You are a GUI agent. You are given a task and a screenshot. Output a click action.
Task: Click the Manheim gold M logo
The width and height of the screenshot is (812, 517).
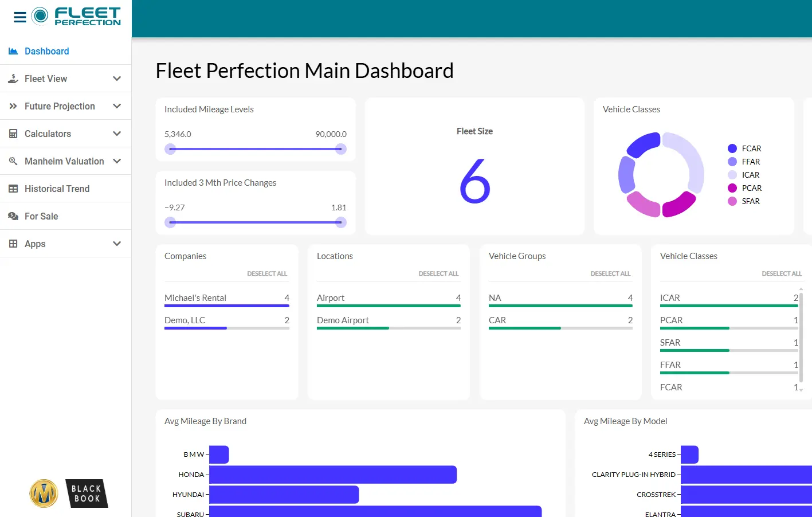point(44,493)
